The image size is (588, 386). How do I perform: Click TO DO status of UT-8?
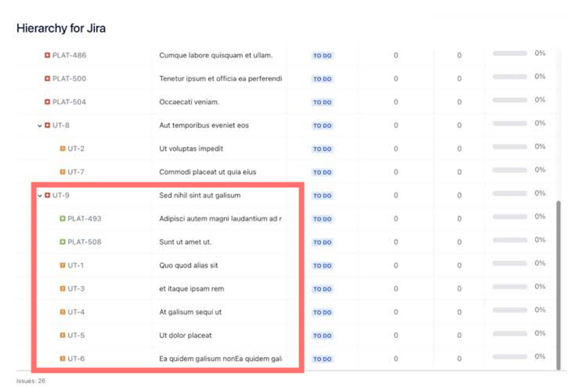pyautogui.click(x=323, y=125)
